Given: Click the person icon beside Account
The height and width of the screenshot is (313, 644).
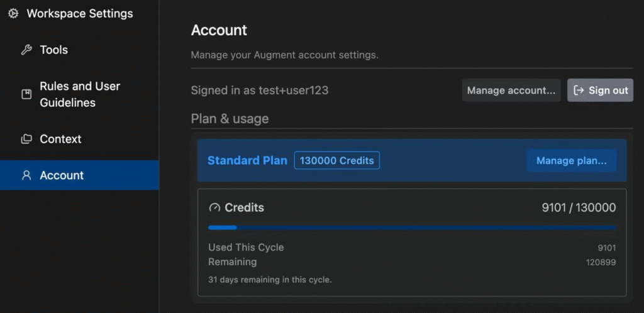Looking at the screenshot, I should tap(26, 175).
